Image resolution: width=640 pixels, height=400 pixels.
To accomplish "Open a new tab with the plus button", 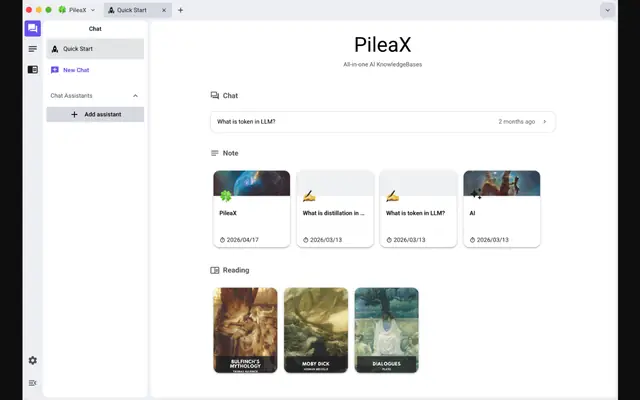I will (180, 10).
